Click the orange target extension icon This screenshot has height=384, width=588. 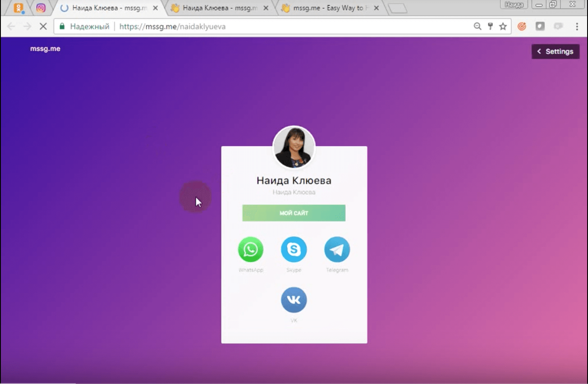tap(522, 27)
